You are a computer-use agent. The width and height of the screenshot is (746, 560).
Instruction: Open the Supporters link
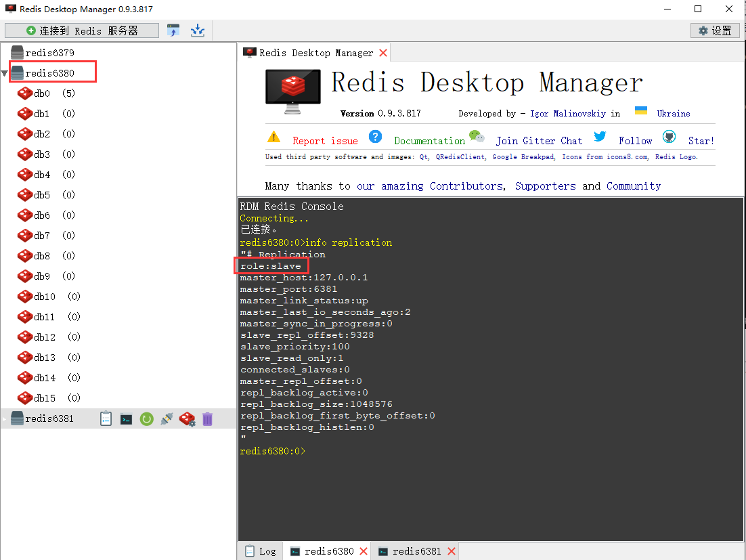click(545, 186)
